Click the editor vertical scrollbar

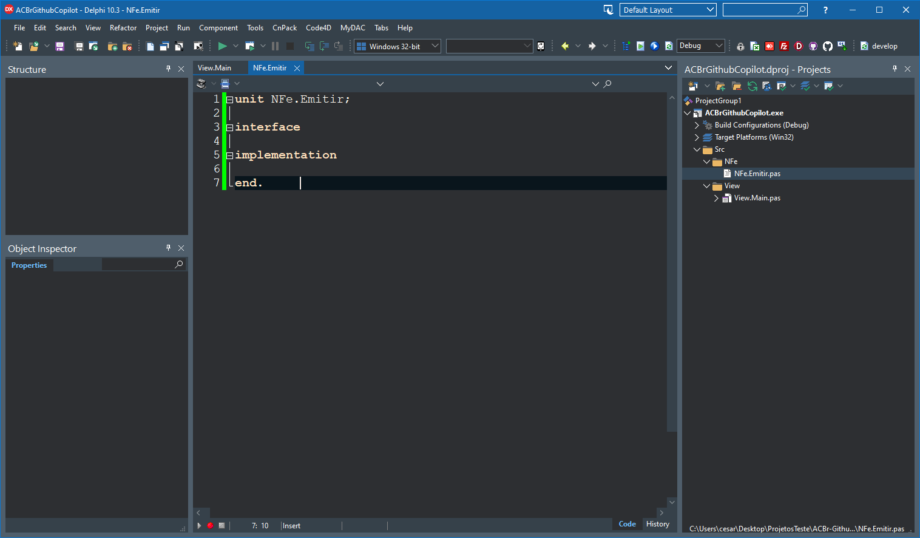click(672, 299)
